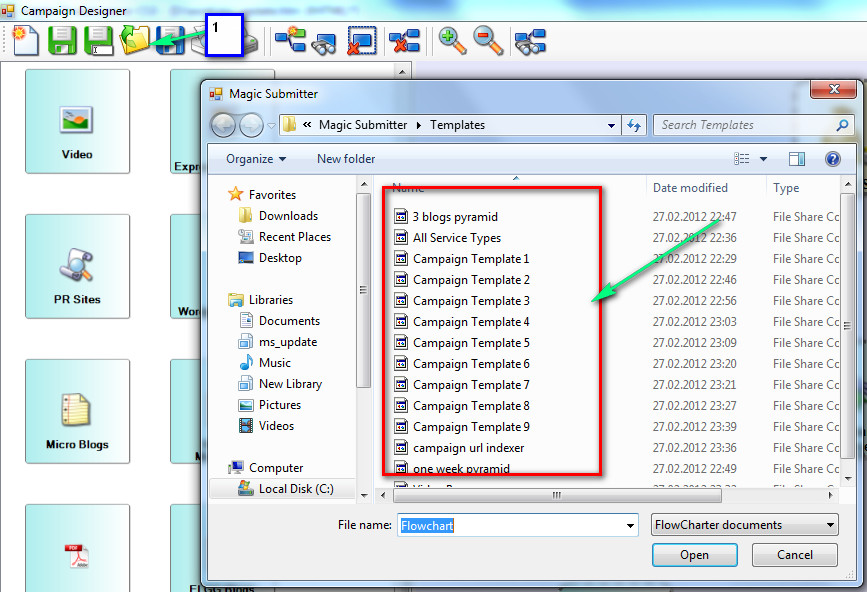
Task: Select 'campaign url indexer' file
Action: tap(459, 448)
